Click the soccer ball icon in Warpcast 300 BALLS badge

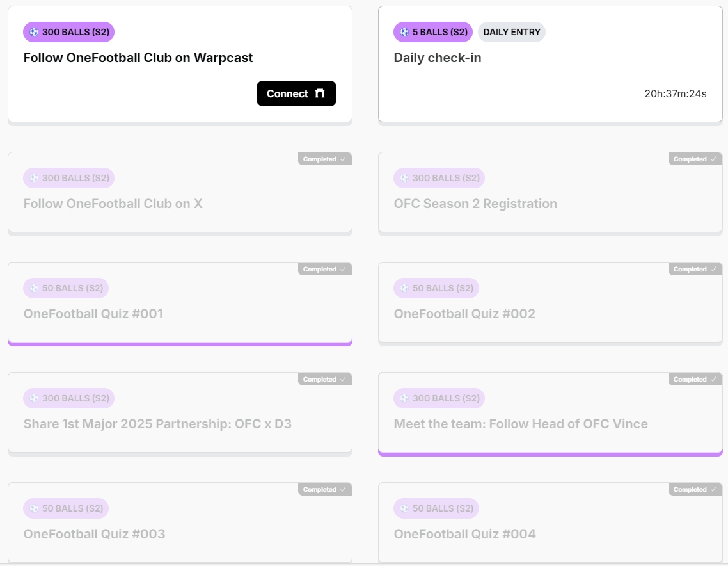click(34, 32)
